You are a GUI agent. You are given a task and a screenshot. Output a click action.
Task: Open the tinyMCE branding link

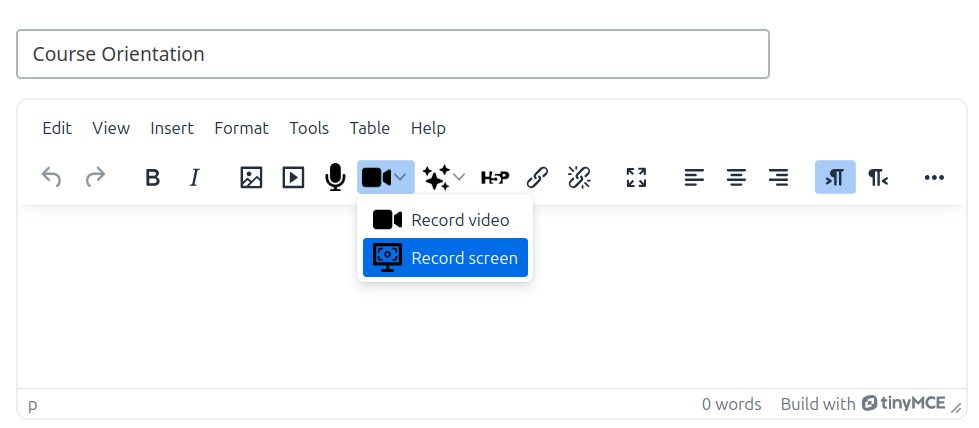coord(904,404)
